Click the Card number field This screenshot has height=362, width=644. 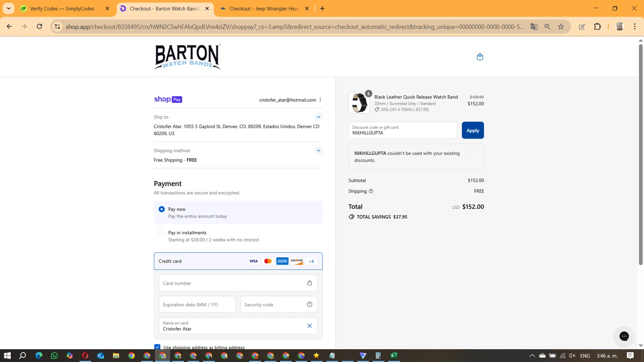(x=238, y=283)
